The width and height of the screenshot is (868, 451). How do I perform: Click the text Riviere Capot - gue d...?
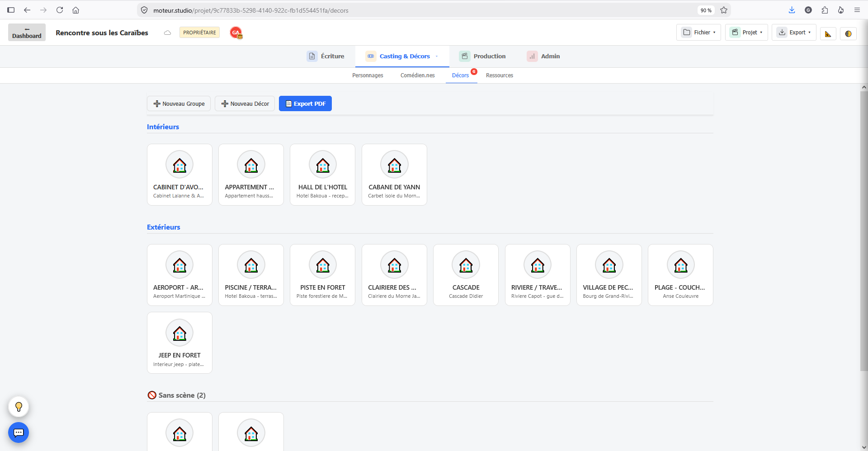tap(537, 296)
